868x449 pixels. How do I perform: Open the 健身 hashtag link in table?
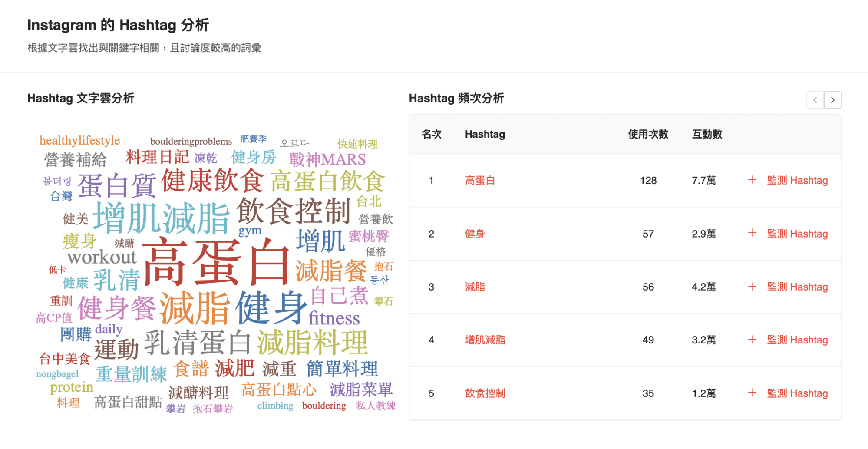point(475,234)
